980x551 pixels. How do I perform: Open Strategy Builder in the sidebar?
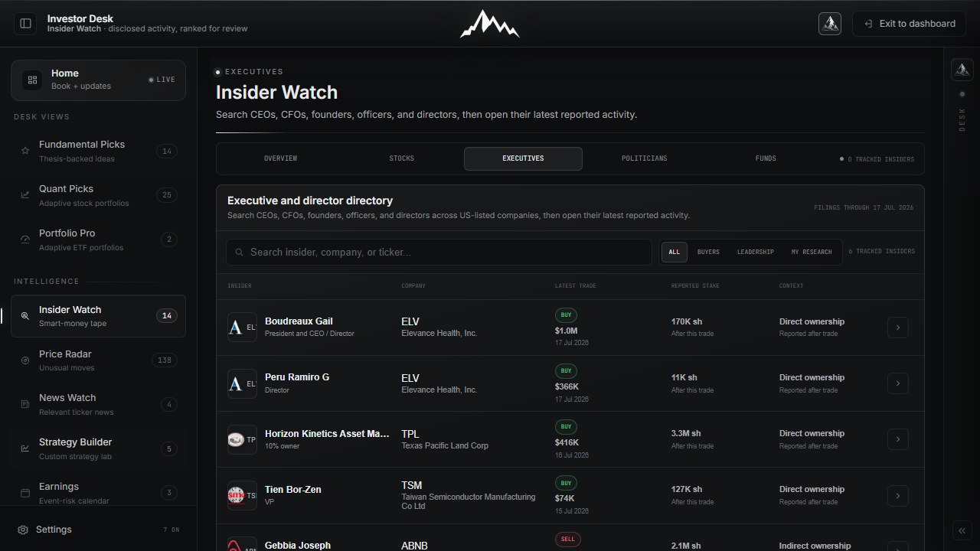(98, 448)
